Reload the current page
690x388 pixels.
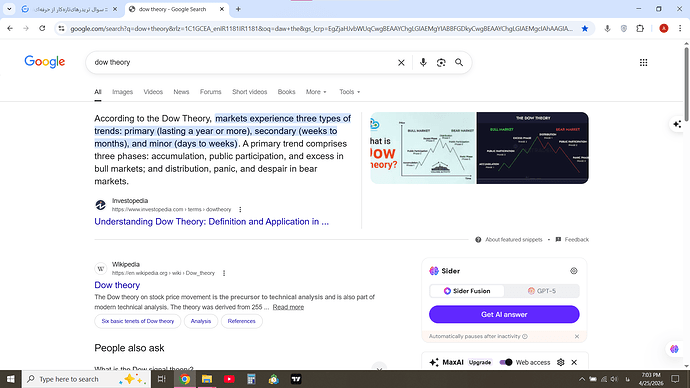(42, 29)
